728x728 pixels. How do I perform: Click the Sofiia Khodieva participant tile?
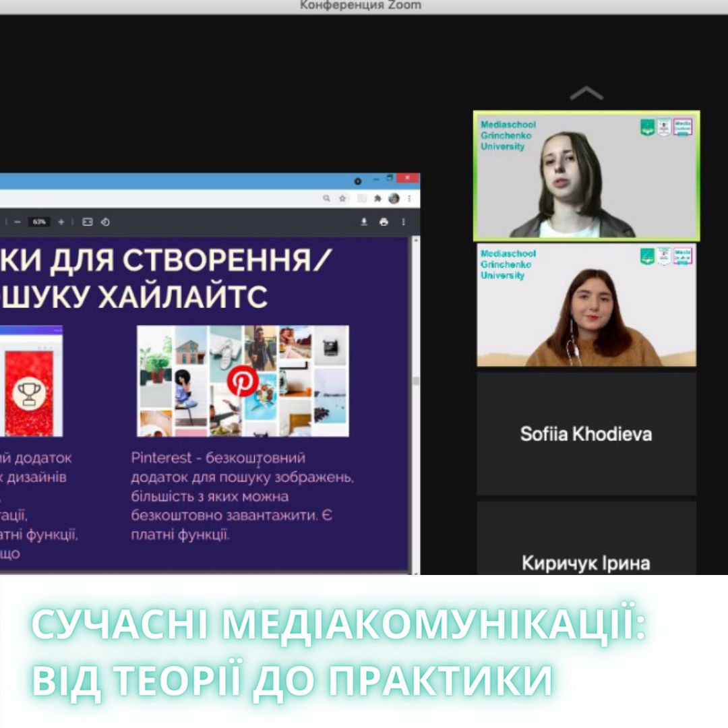(586, 434)
